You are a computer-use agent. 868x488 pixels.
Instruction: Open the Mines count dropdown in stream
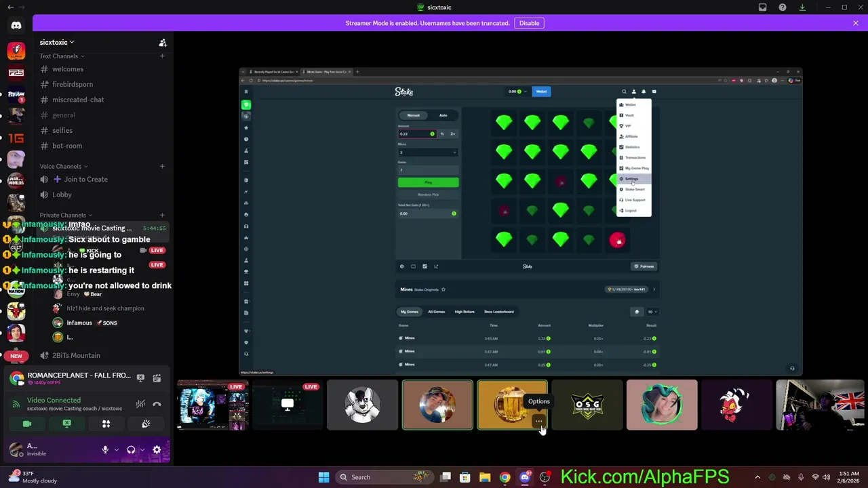(428, 152)
